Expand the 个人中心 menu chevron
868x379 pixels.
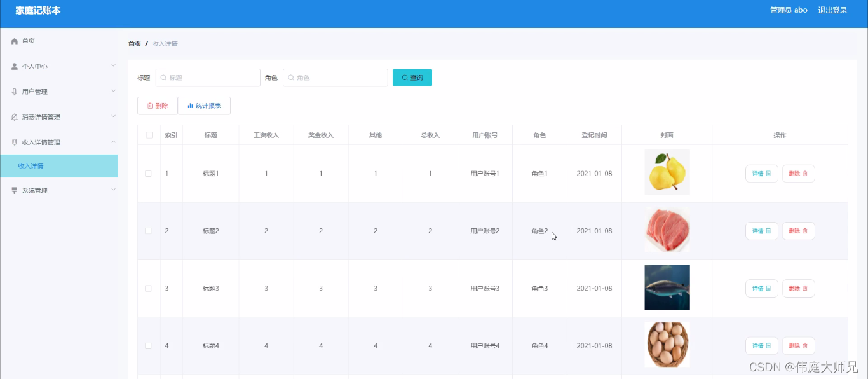coord(113,65)
